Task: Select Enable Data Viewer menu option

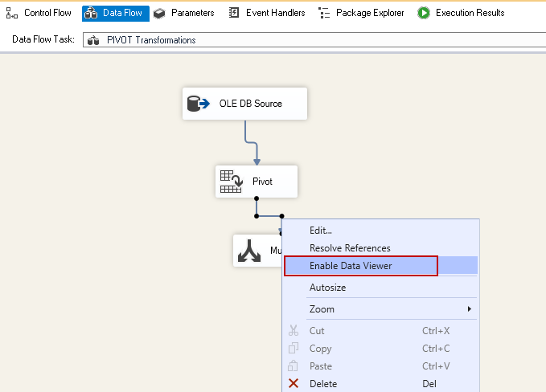Action: [351, 266]
